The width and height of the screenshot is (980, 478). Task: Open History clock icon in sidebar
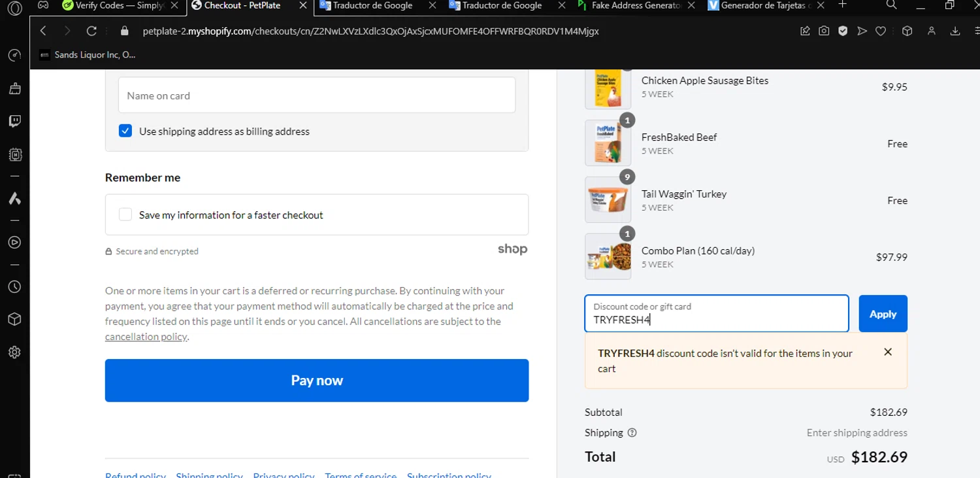click(14, 287)
